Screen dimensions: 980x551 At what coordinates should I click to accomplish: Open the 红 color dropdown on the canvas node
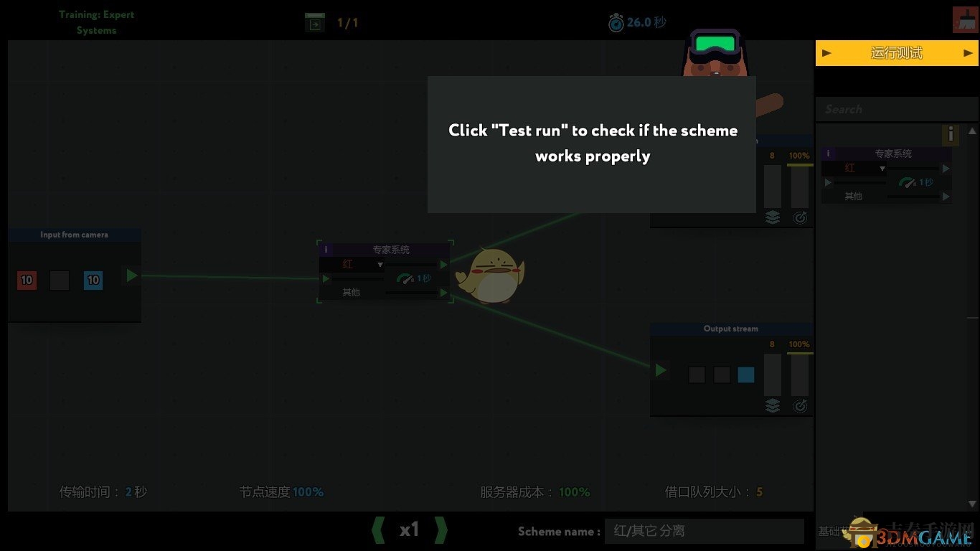[x=352, y=265]
